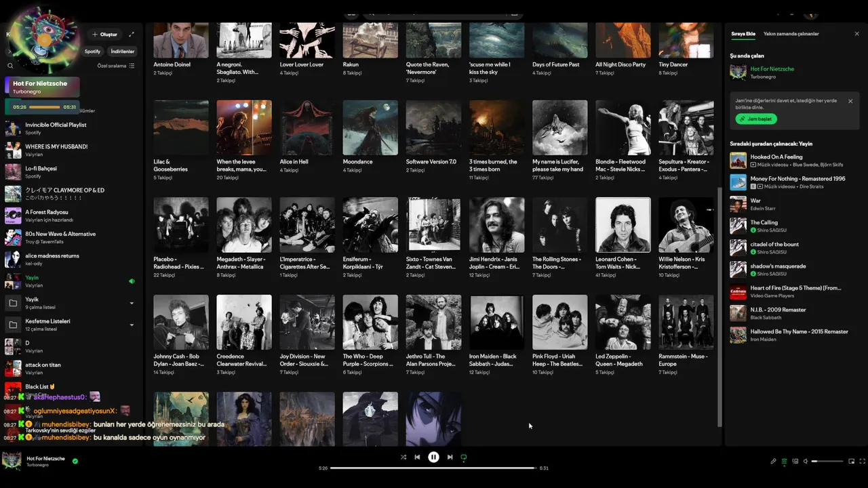Expand the Yayik folder
Image resolution: width=868 pixels, height=488 pixels.
tap(132, 303)
